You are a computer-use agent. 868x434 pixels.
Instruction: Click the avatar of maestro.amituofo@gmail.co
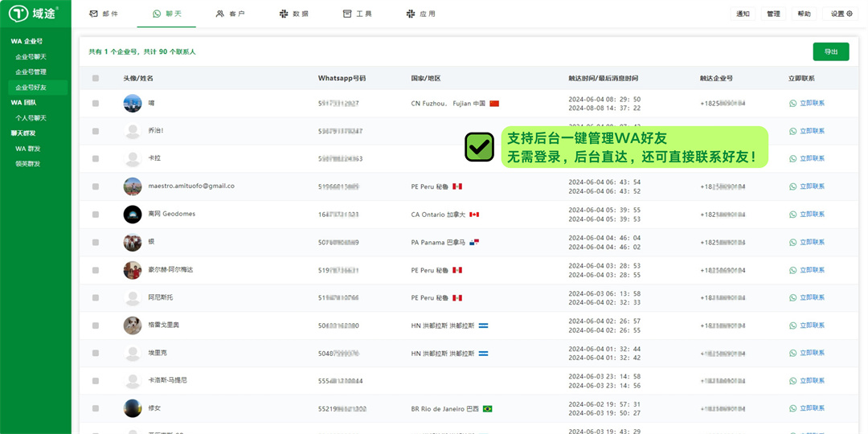pyautogui.click(x=133, y=186)
